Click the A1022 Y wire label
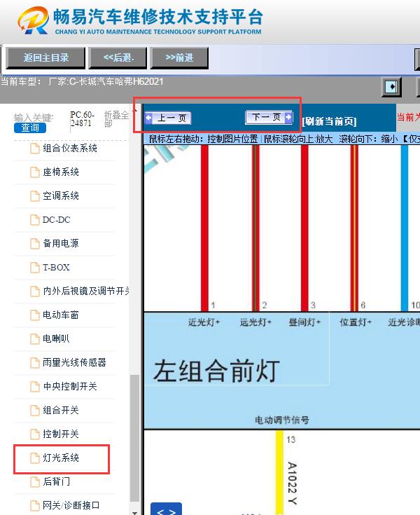This screenshot has height=515, width=420. tap(292, 483)
